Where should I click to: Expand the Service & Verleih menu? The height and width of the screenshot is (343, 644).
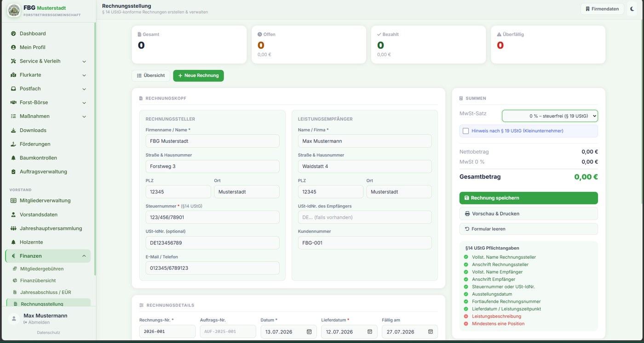tap(84, 61)
